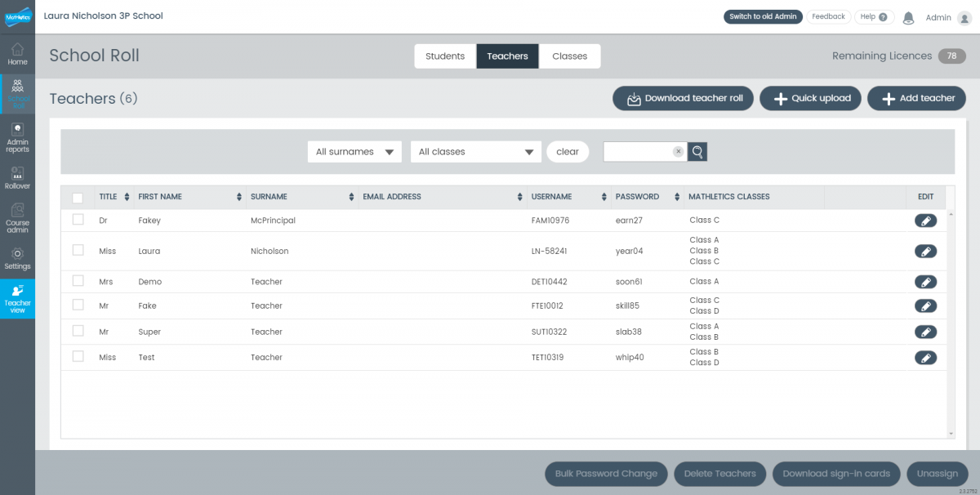Open the All surnames dropdown
Image resolution: width=980 pixels, height=495 pixels.
coord(354,151)
